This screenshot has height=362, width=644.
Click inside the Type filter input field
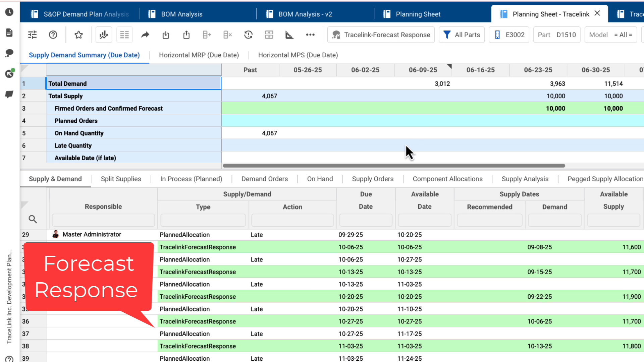pyautogui.click(x=203, y=220)
